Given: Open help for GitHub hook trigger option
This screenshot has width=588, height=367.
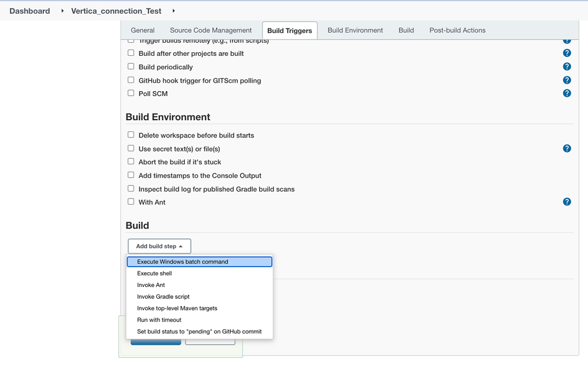Looking at the screenshot, I should (567, 80).
